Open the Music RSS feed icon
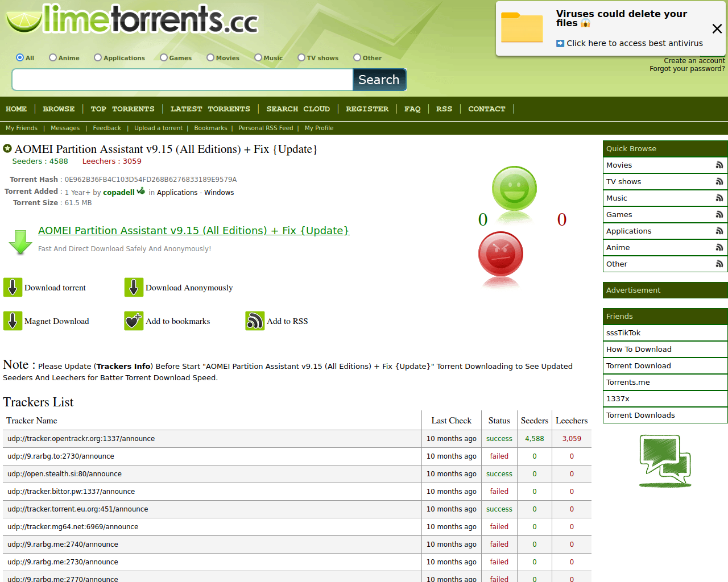This screenshot has height=582, width=728. pyautogui.click(x=719, y=198)
